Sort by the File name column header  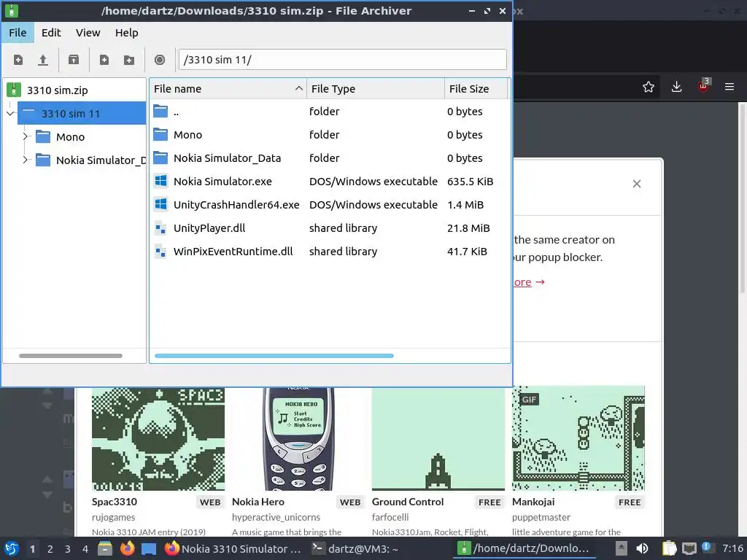[x=228, y=88]
